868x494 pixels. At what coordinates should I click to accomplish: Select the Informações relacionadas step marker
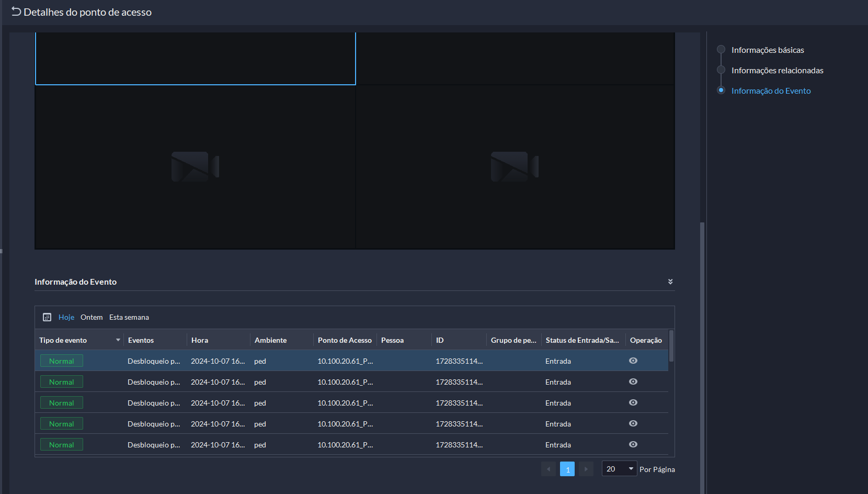pos(721,70)
